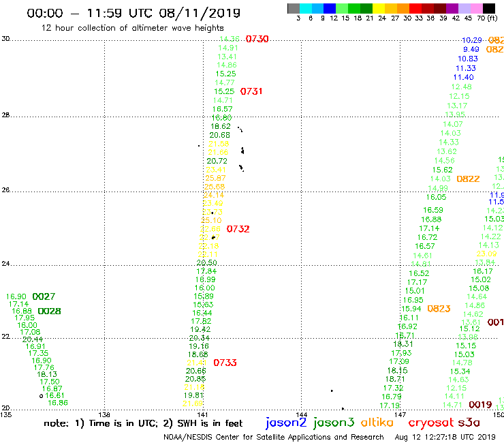This screenshot has height=443, width=504.
Task: Click the 24.14 wave height value
Action: click(214, 196)
